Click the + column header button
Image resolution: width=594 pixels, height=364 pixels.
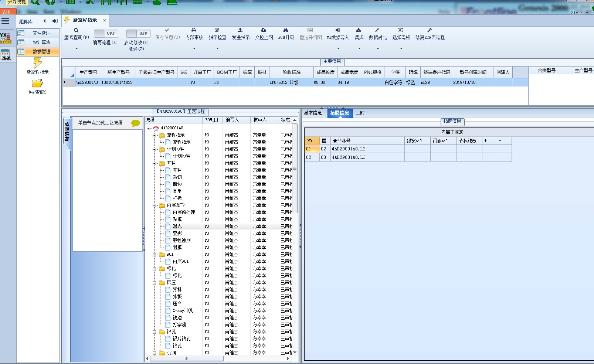[489, 141]
